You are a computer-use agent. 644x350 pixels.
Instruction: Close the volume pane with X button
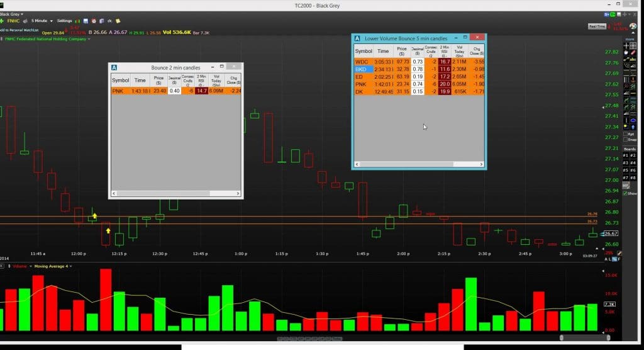[x=2, y=266]
